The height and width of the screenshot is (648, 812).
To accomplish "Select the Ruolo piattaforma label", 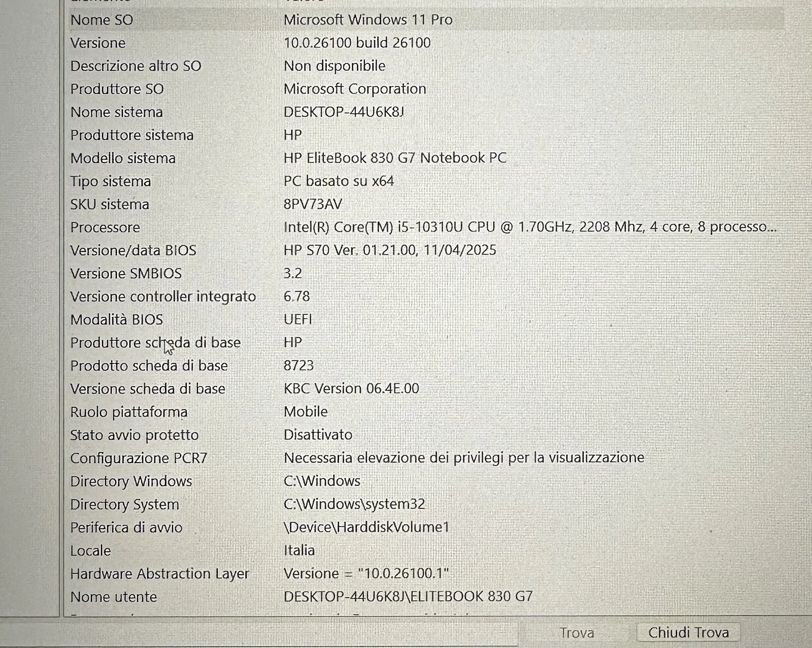I will tap(129, 412).
